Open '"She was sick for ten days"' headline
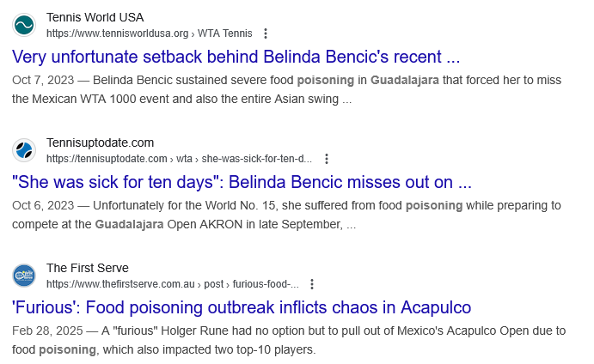 tap(242, 182)
